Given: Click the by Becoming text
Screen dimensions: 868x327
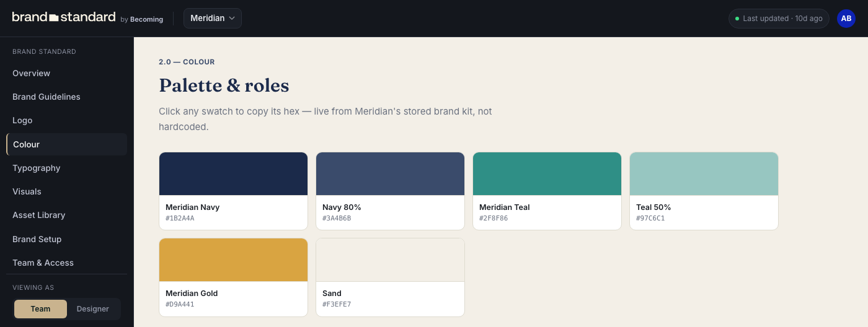Looking at the screenshot, I should tap(142, 19).
